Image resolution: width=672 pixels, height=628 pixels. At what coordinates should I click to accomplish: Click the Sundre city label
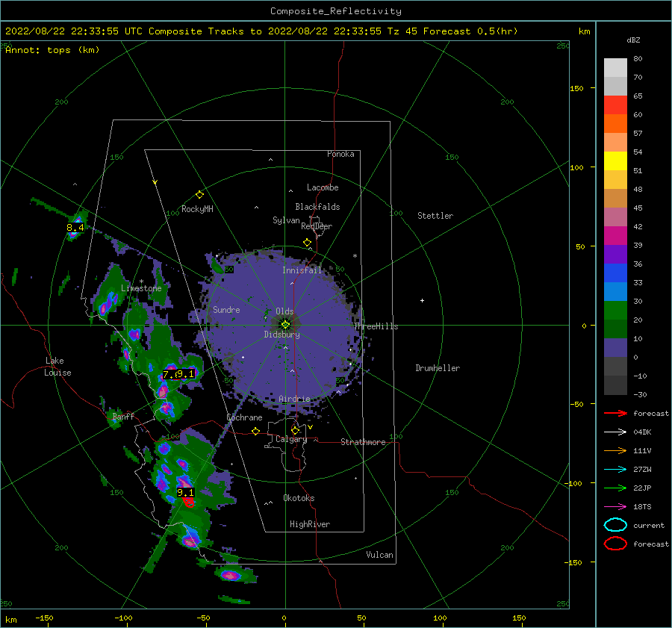tap(226, 309)
